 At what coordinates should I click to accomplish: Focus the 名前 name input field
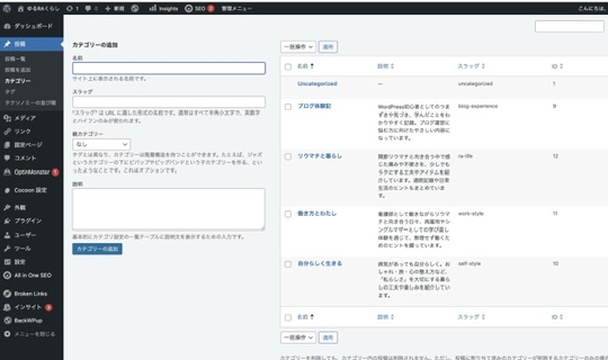coord(169,68)
